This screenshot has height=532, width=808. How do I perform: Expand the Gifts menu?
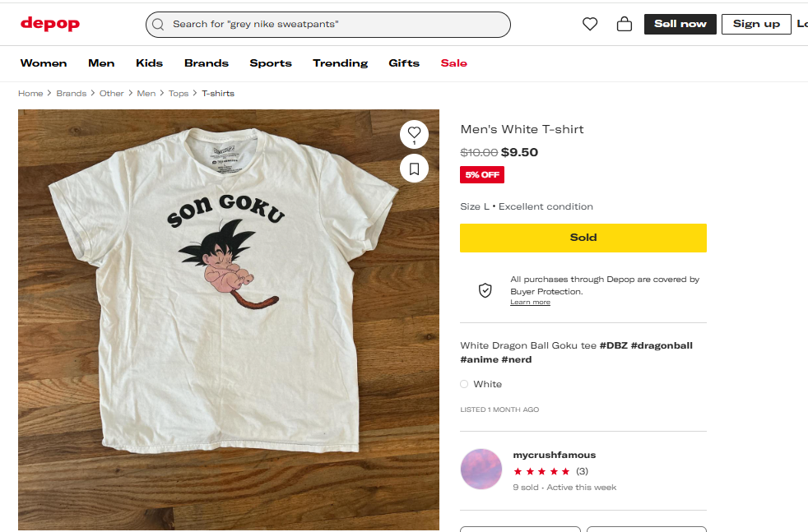(x=404, y=63)
